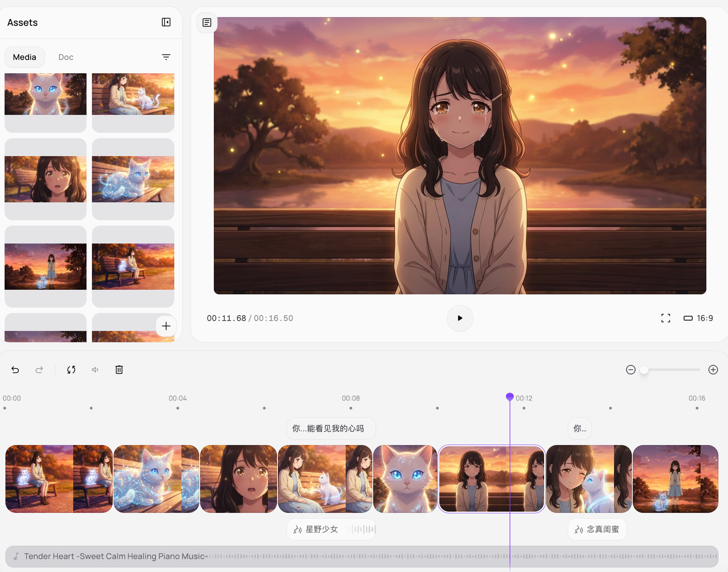Add new media with the plus button
The image size is (728, 572).
pyautogui.click(x=166, y=326)
